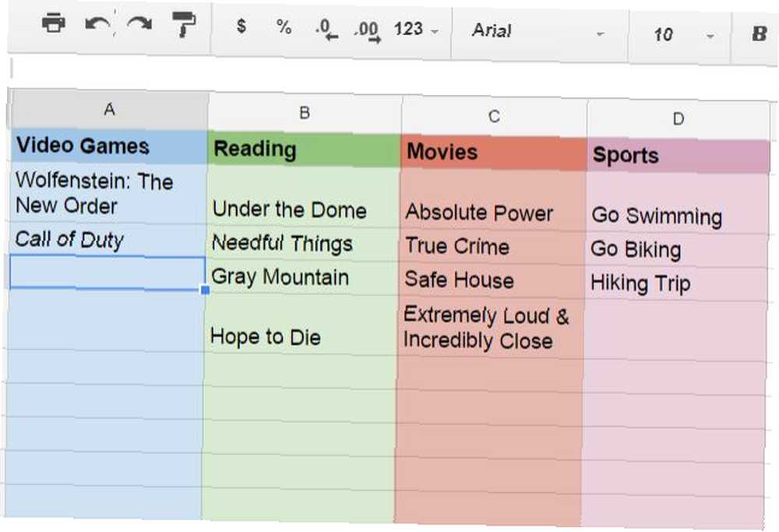
Task: Select the Paint format roller
Action: click(x=184, y=24)
